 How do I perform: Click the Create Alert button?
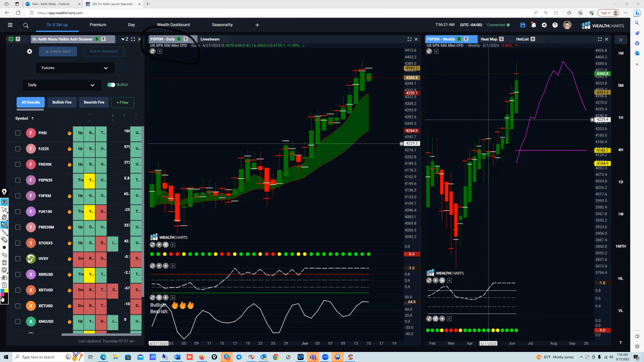tap(58, 51)
